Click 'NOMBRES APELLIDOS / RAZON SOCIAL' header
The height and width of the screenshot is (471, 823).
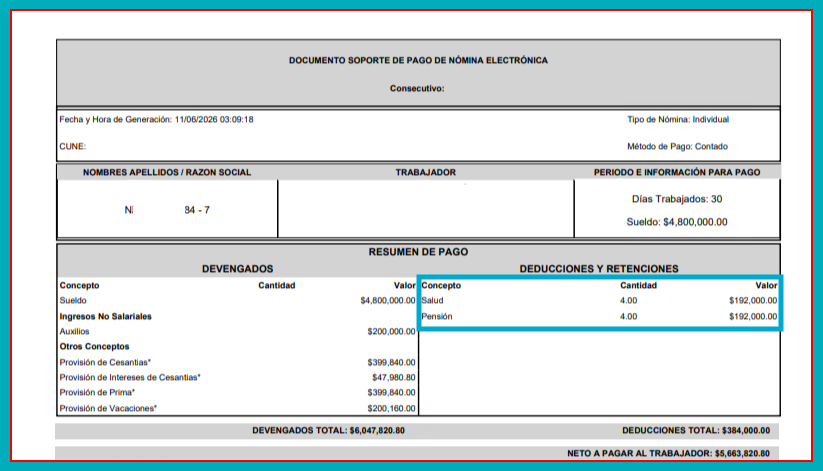(167, 172)
